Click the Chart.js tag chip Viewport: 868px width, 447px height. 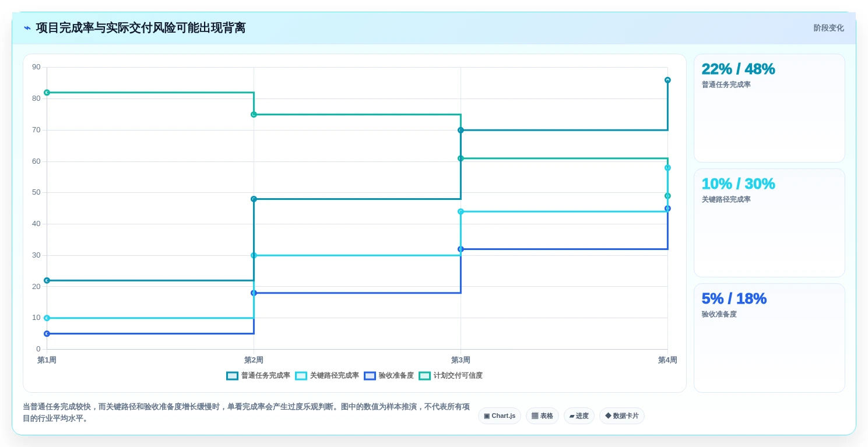500,416
